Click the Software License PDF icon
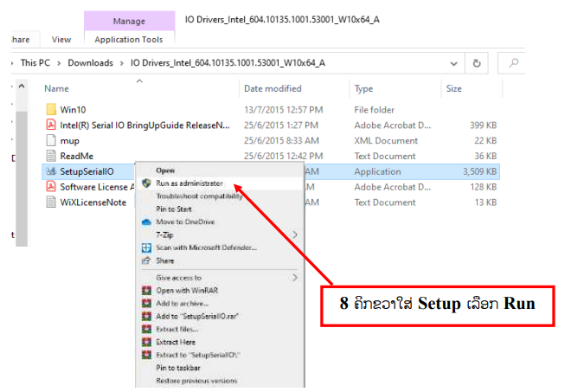The width and height of the screenshot is (571, 392). [51, 187]
